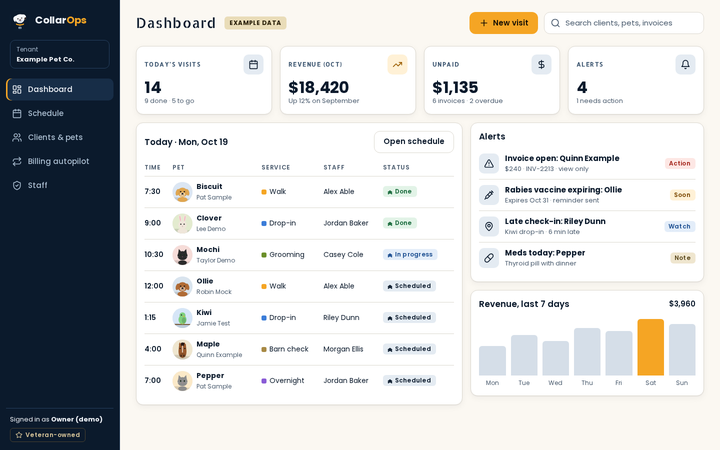This screenshot has width=720, height=450.
Task: Open the Dashboard sidebar item
Action: [x=60, y=89]
